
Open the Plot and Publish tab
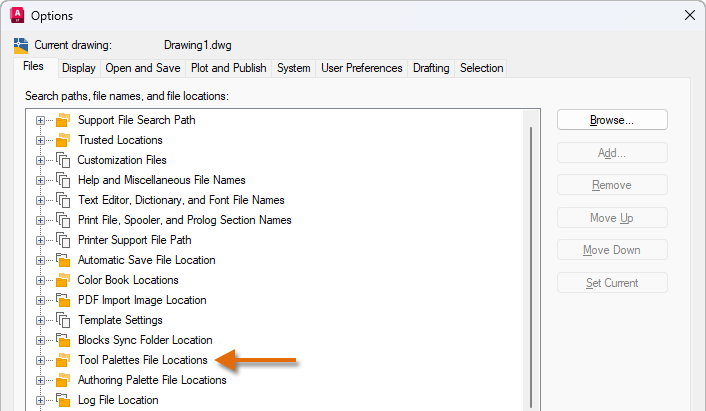[x=229, y=68]
